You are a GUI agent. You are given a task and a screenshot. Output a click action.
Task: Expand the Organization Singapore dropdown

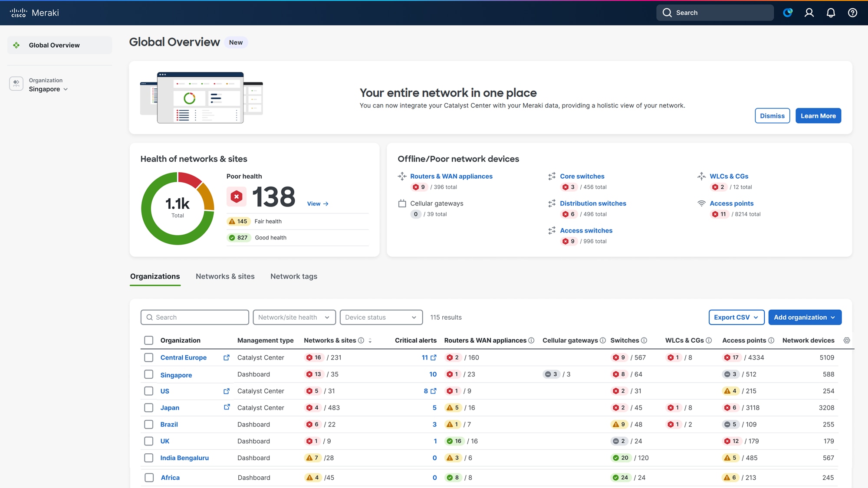click(x=66, y=89)
